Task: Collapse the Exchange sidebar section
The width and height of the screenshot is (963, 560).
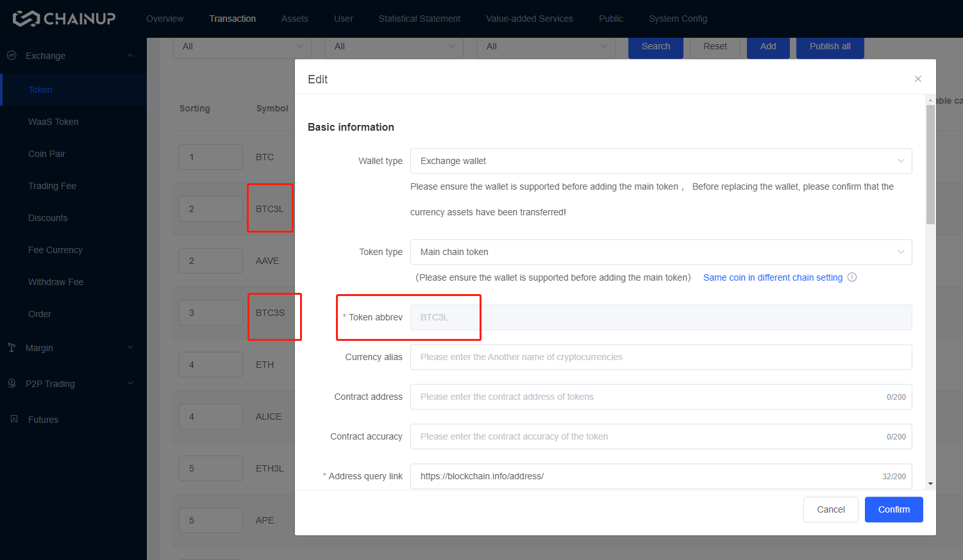Action: tap(130, 56)
